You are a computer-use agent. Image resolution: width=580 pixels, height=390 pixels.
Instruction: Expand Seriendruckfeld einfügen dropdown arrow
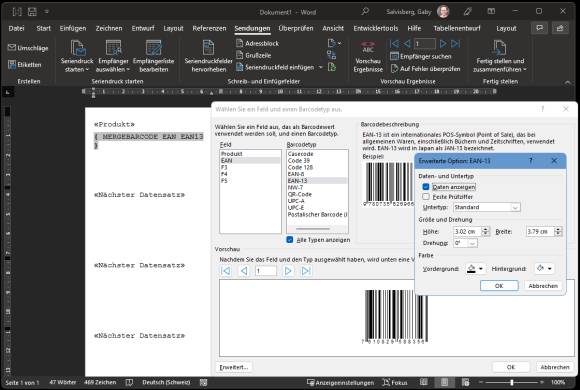pos(321,67)
